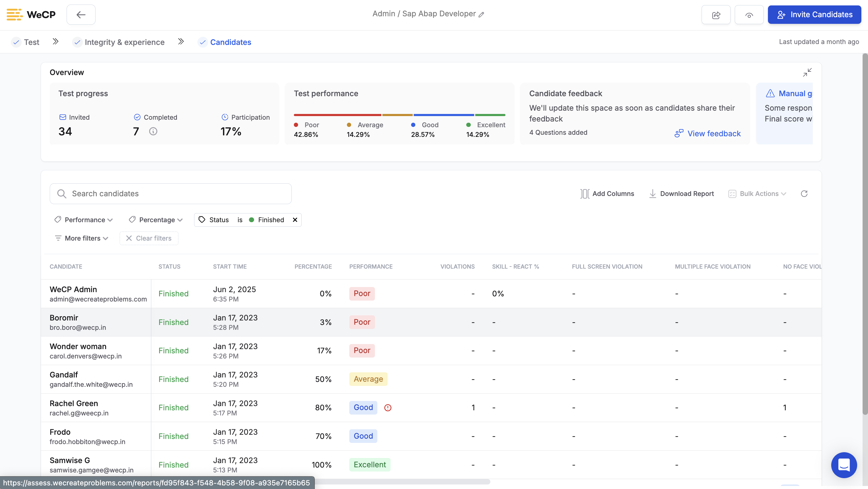
Task: Click the blue Good performance bar segment
Action: pos(443,115)
